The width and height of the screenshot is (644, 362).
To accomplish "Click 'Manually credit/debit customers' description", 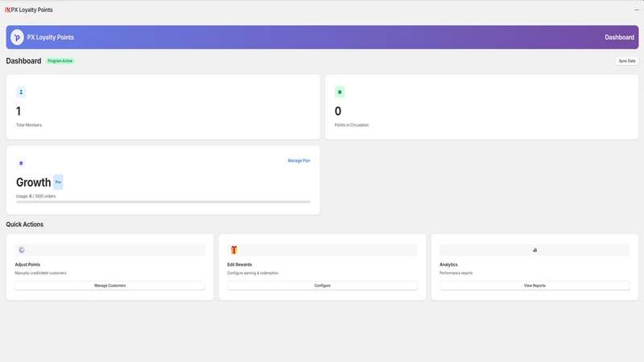I will coord(41,273).
